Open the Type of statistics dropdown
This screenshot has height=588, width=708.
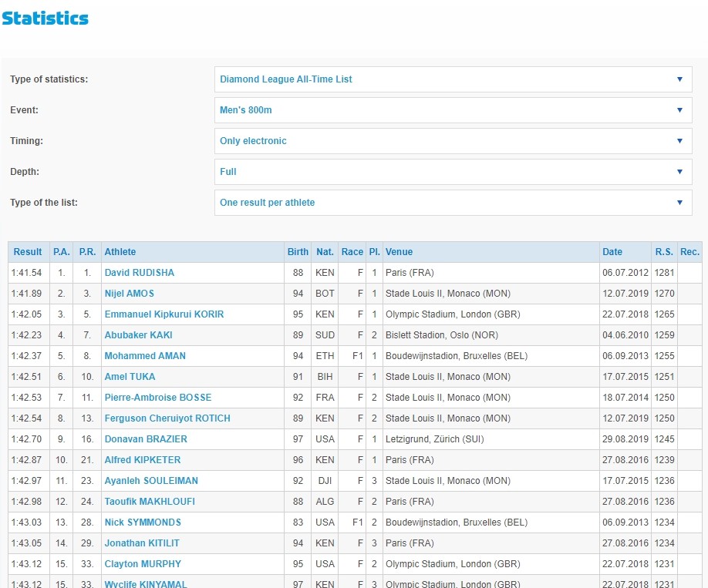click(x=453, y=79)
